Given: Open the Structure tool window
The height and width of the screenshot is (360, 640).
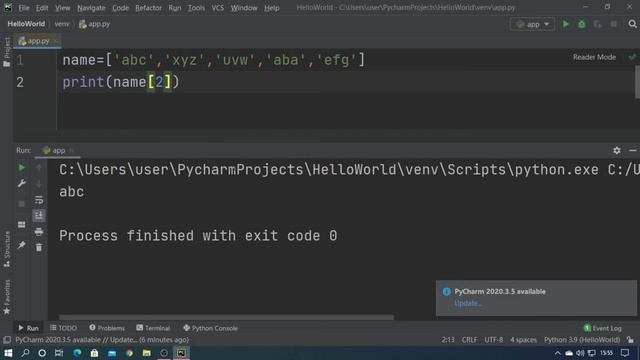Looking at the screenshot, I should coord(7,249).
